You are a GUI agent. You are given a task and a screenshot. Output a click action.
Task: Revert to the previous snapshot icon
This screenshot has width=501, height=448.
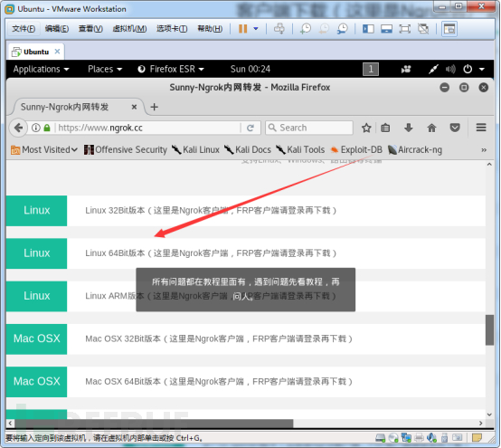pos(324,29)
